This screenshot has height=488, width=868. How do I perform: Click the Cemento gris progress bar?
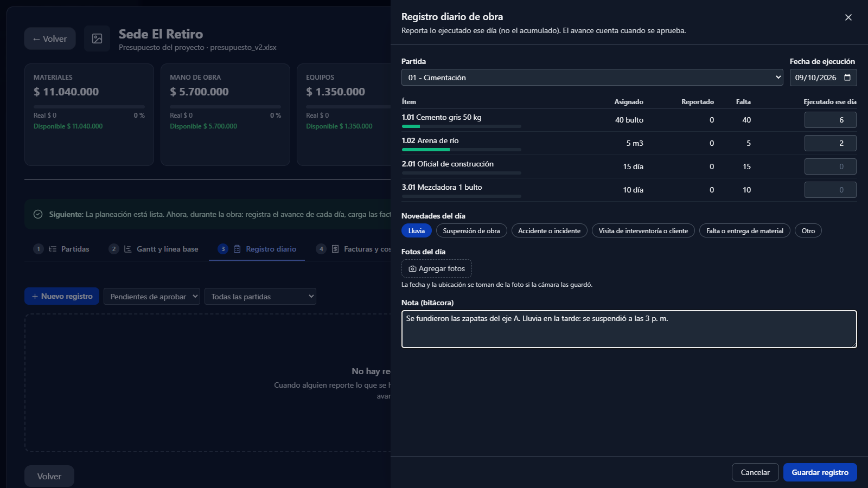tap(461, 126)
